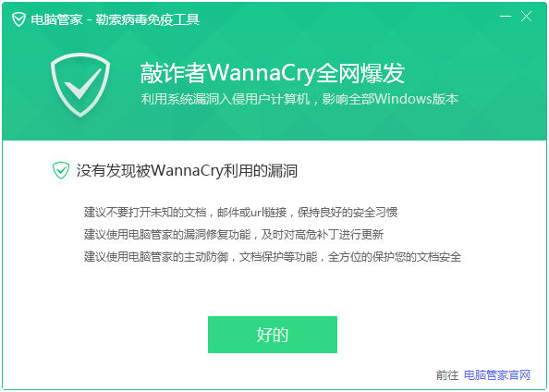Click green shield icon beside 没有发现 status message
The height and width of the screenshot is (392, 549).
[x=61, y=171]
